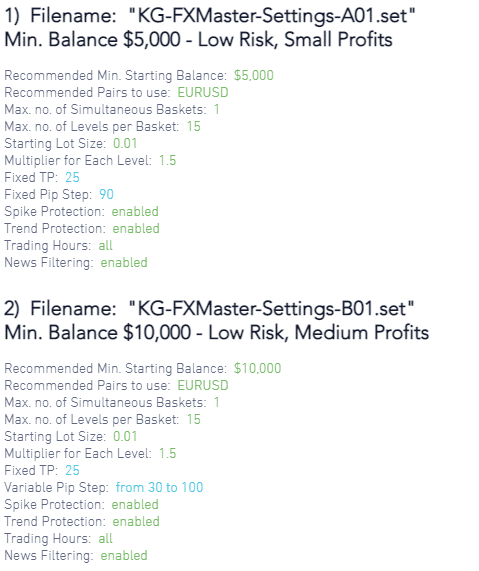Click the Variable Pip Step 'from 30 to 100' text

159,487
